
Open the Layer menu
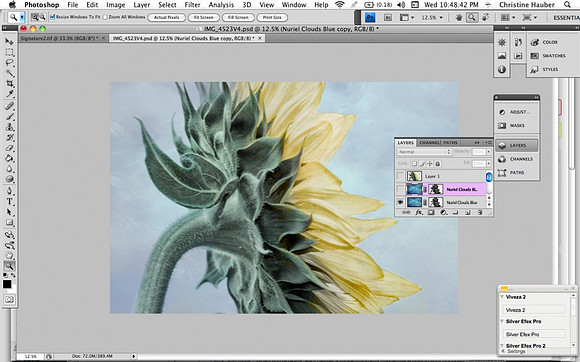coord(141,5)
